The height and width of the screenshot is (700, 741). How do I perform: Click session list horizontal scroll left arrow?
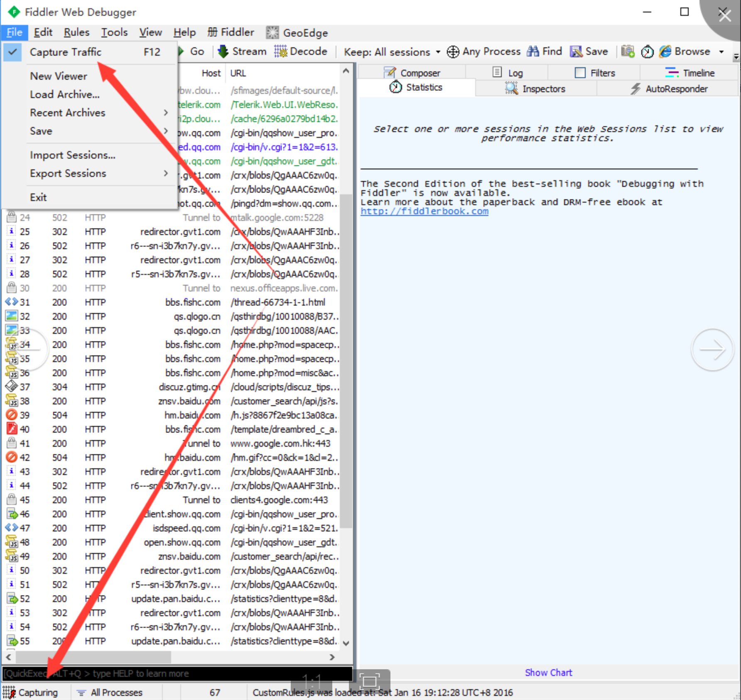8,657
